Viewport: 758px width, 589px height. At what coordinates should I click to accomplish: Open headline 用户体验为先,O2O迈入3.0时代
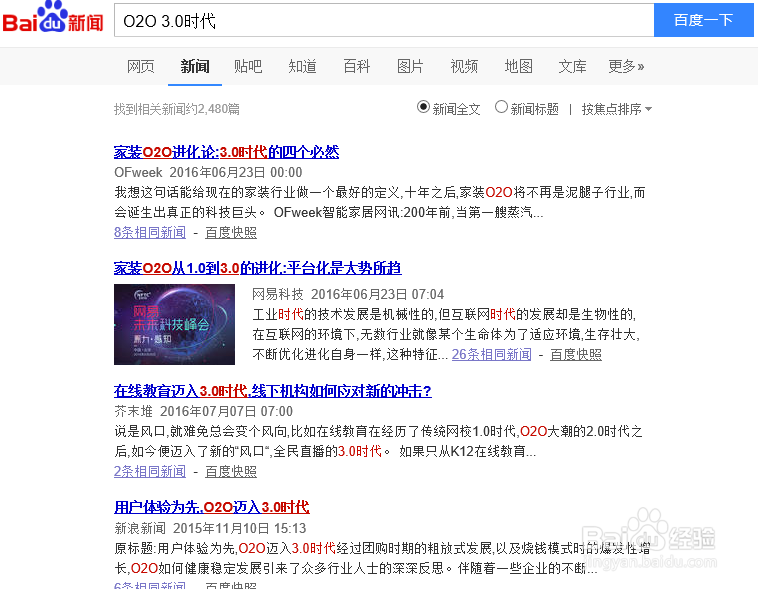[212, 507]
